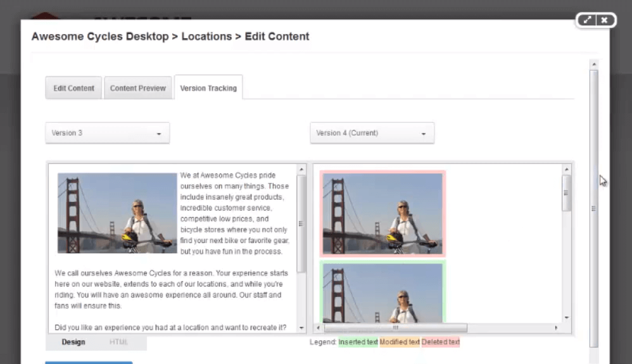The height and width of the screenshot is (364, 632).
Task: Close the Edit Content dialog
Action: 605,20
